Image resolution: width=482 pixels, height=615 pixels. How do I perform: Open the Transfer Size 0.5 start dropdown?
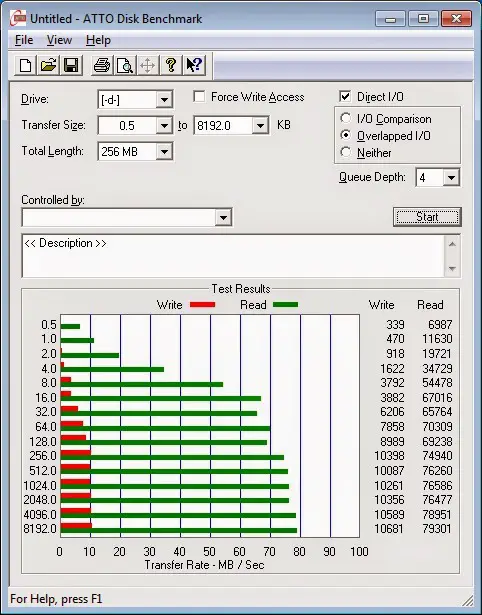[x=164, y=126]
